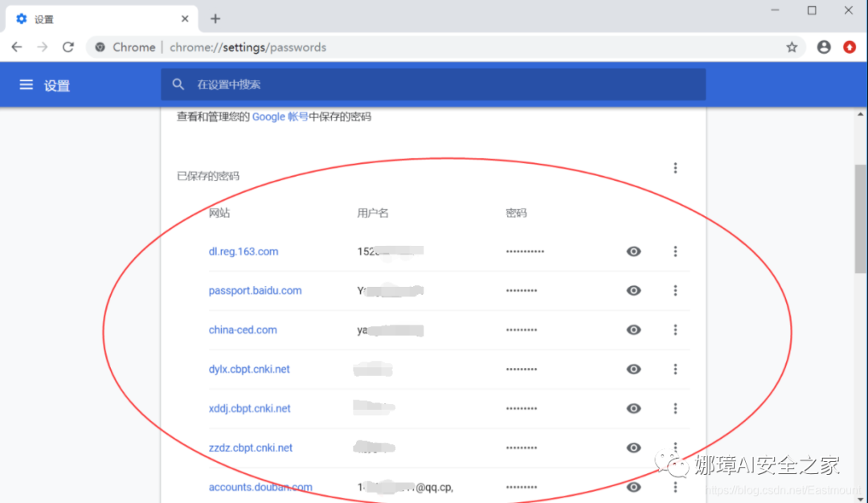
Task: Toggle password visibility for china-ced.com
Action: pos(633,329)
